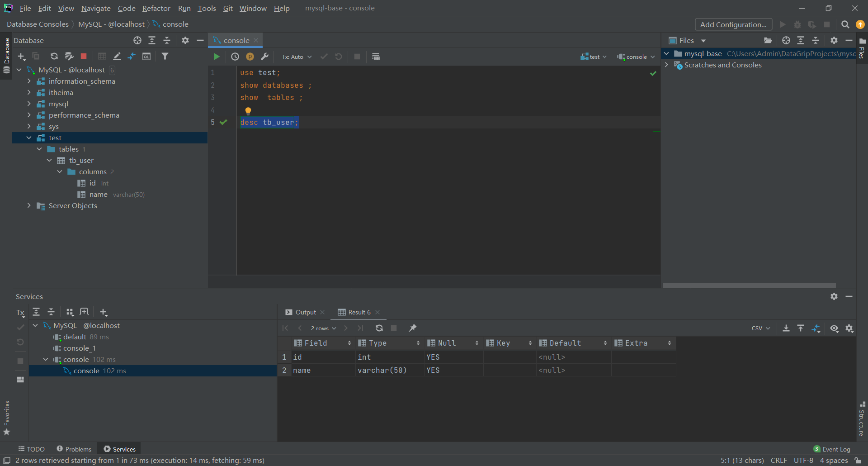Change indent setting 4 spaces
This screenshot has height=466, width=868.
(834, 460)
